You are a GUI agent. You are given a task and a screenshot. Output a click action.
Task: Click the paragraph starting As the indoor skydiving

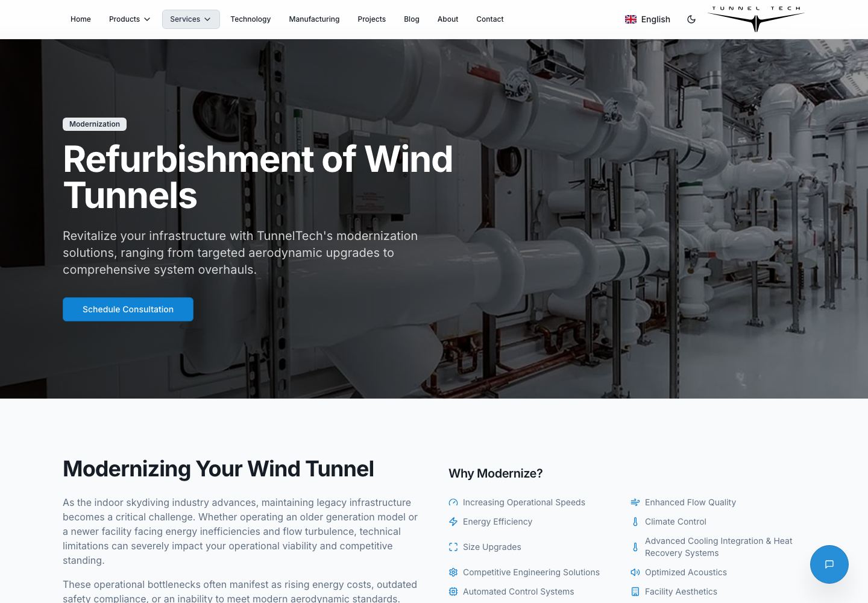[241, 531]
